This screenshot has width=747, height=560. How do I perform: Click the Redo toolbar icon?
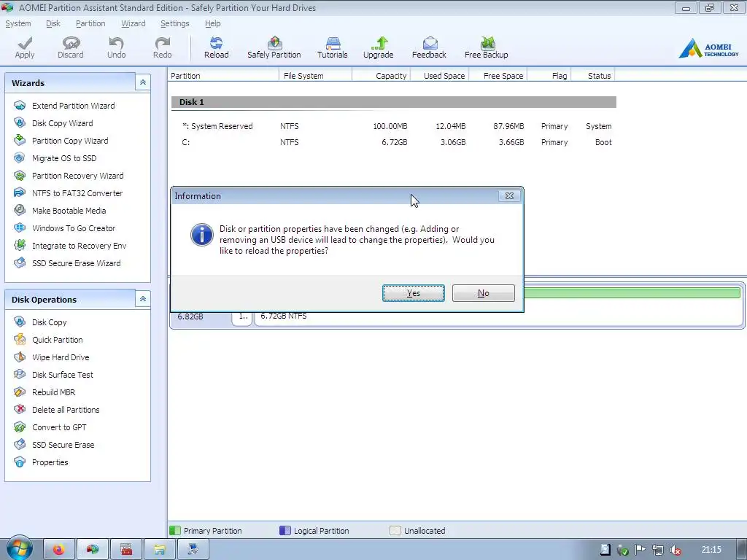pyautogui.click(x=163, y=47)
